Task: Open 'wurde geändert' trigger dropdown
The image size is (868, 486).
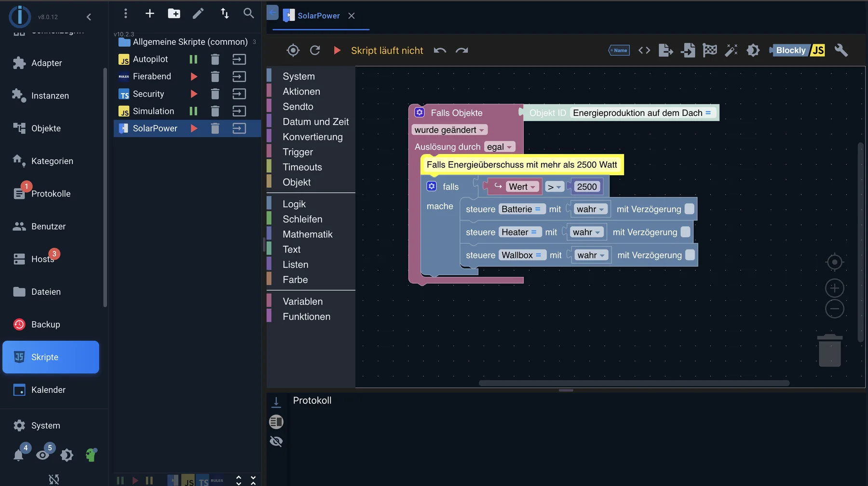Action: pos(449,130)
